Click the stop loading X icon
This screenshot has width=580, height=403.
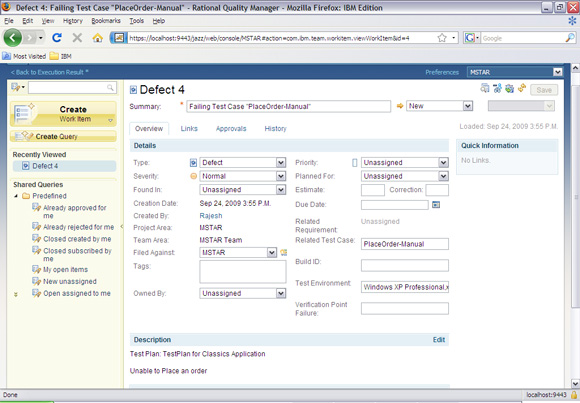(x=77, y=38)
